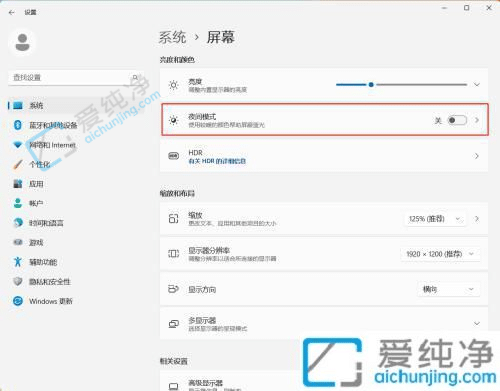Open the HDR details link
Image resolution: width=500 pixels, height=391 pixels.
217,161
